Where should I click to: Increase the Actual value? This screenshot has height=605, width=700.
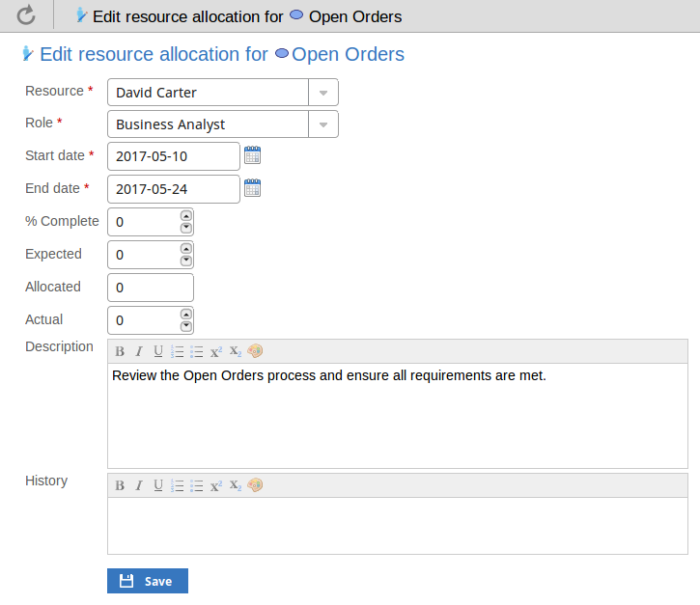pos(186,315)
